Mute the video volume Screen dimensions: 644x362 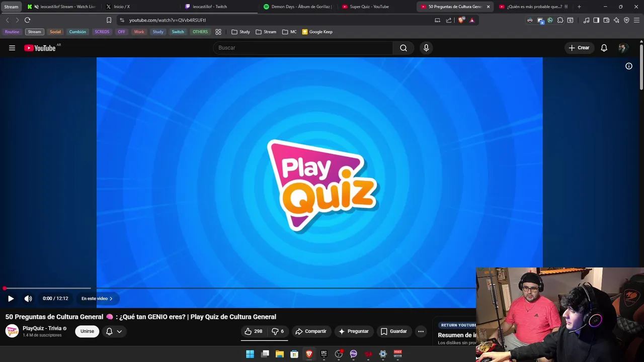(x=28, y=298)
